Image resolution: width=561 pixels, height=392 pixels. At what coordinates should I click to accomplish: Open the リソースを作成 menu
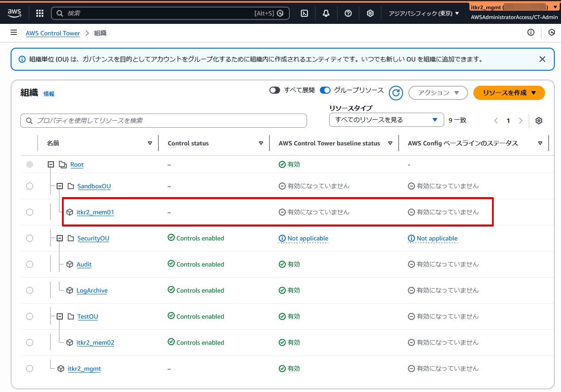pos(509,93)
